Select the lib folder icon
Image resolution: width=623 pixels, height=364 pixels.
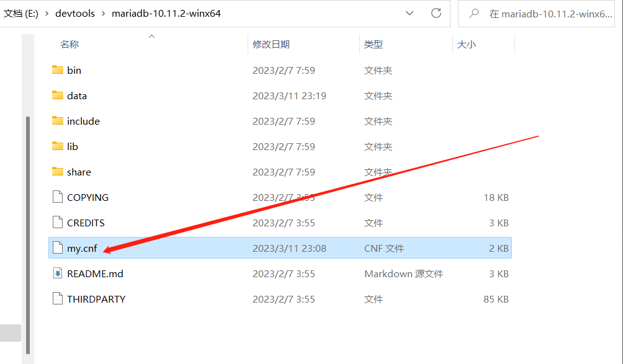(x=58, y=146)
